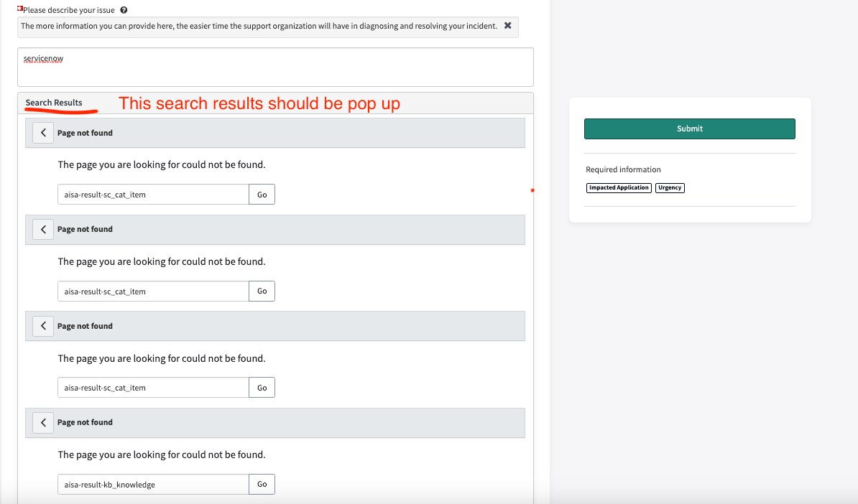Click the back chevron on the second Page not found result
Viewport: 858px width, 504px height.
(42, 229)
